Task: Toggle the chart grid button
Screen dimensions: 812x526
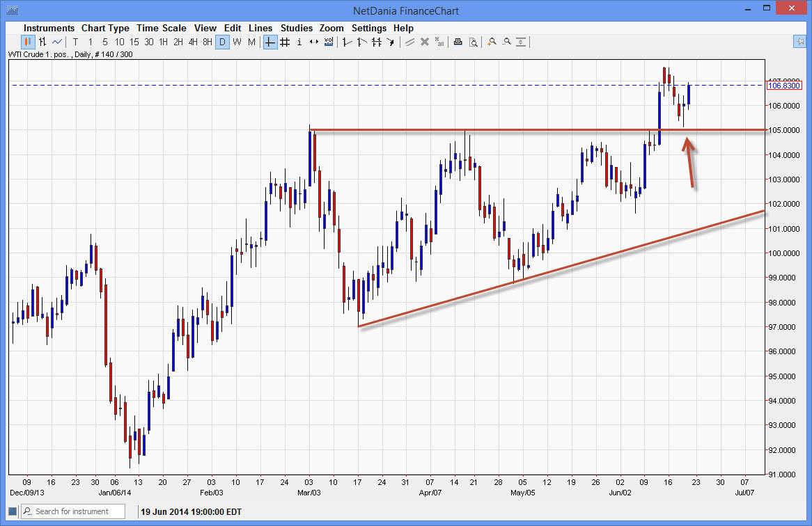Action: click(285, 42)
